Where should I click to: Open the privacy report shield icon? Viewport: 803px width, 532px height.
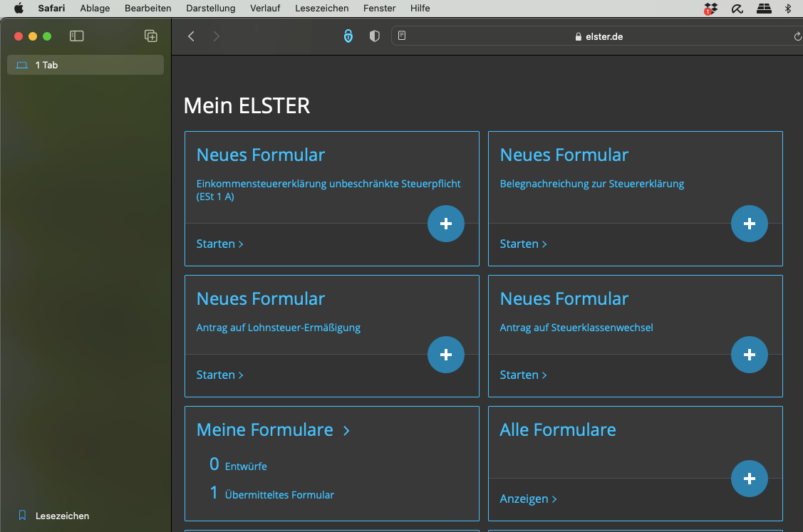(374, 36)
